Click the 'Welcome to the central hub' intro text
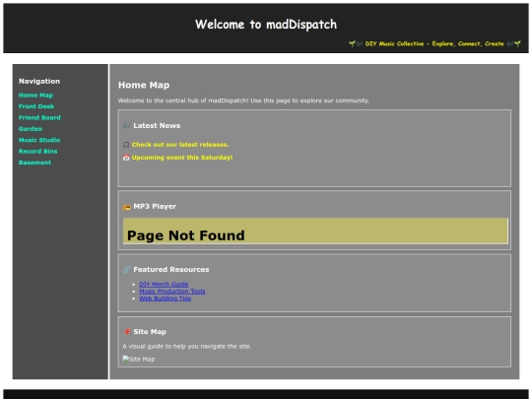532x399 pixels. click(x=243, y=100)
